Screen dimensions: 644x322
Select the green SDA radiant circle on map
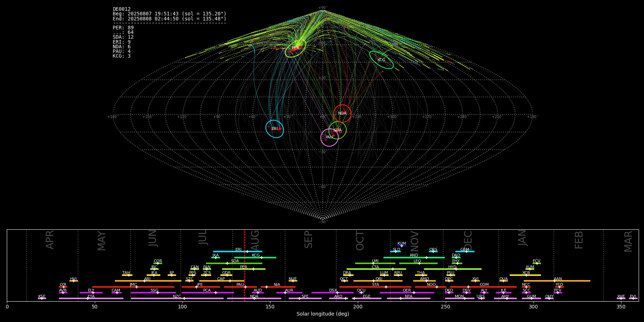point(337,130)
